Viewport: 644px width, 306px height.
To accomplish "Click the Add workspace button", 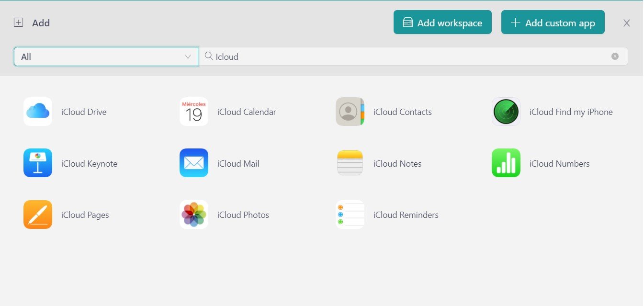I will click(442, 22).
